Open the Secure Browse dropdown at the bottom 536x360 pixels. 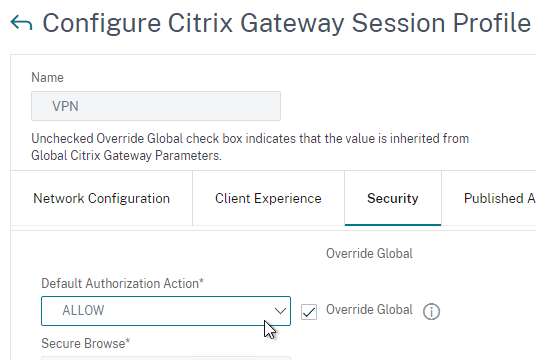tap(166, 358)
